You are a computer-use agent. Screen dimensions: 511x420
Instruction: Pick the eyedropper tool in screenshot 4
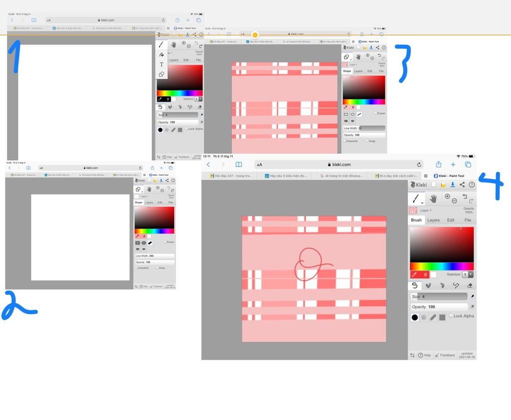[x=415, y=275]
